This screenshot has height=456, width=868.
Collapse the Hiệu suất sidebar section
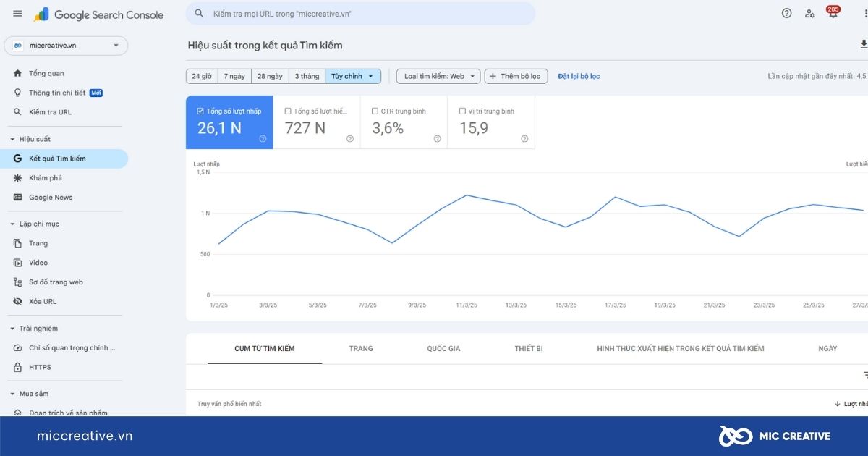tap(12, 139)
